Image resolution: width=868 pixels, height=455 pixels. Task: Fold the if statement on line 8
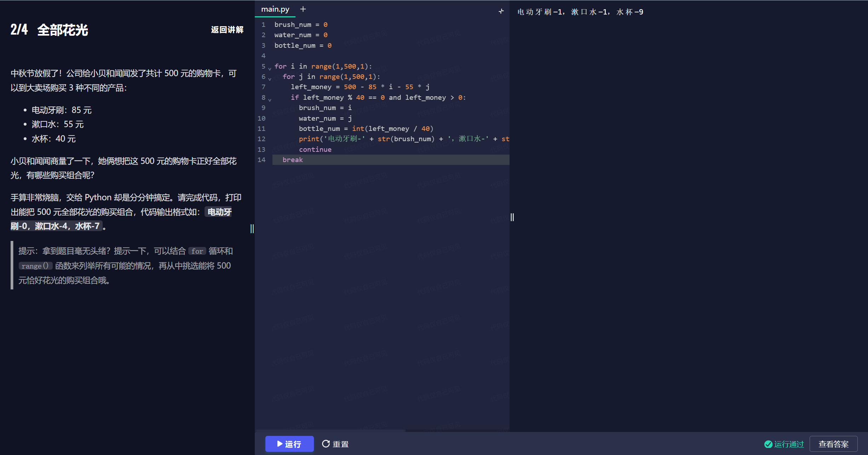[270, 100]
